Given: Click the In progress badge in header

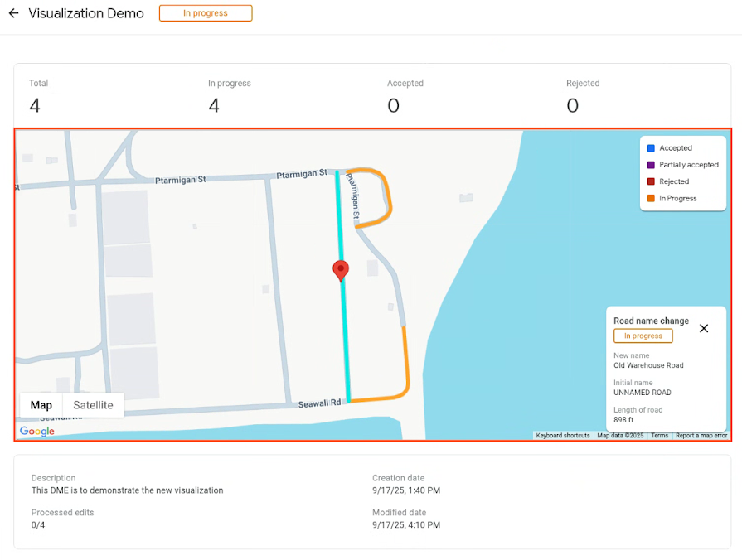Looking at the screenshot, I should click(206, 13).
